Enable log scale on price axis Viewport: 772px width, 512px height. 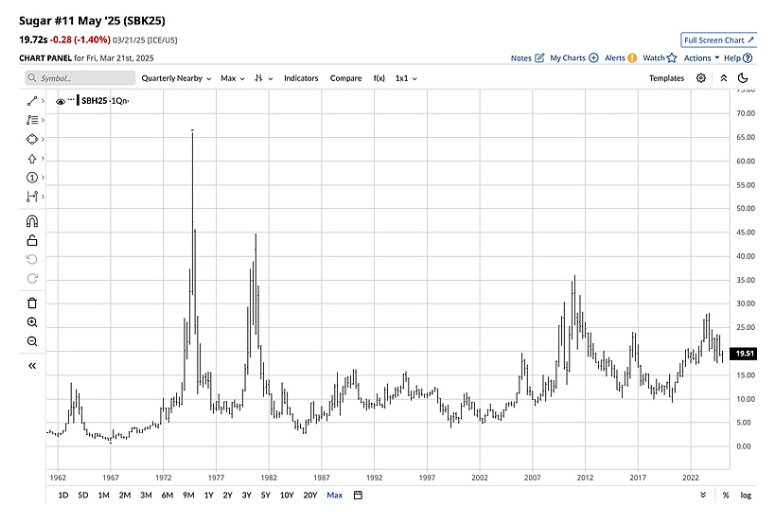tap(745, 495)
